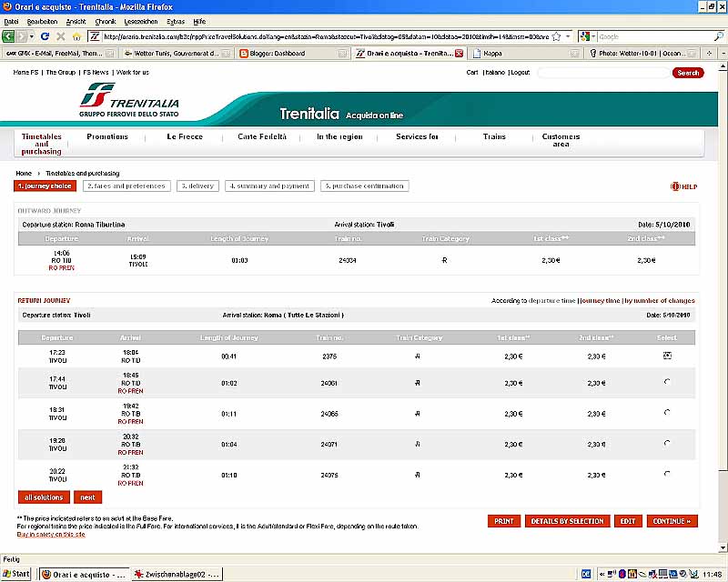Open the Promotions nav item

107,136
